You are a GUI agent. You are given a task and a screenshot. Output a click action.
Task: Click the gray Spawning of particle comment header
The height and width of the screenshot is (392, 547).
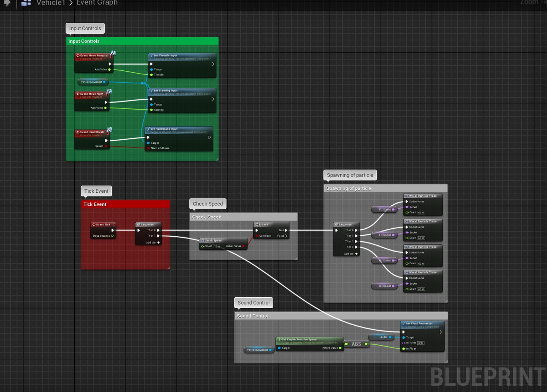[x=386, y=188]
